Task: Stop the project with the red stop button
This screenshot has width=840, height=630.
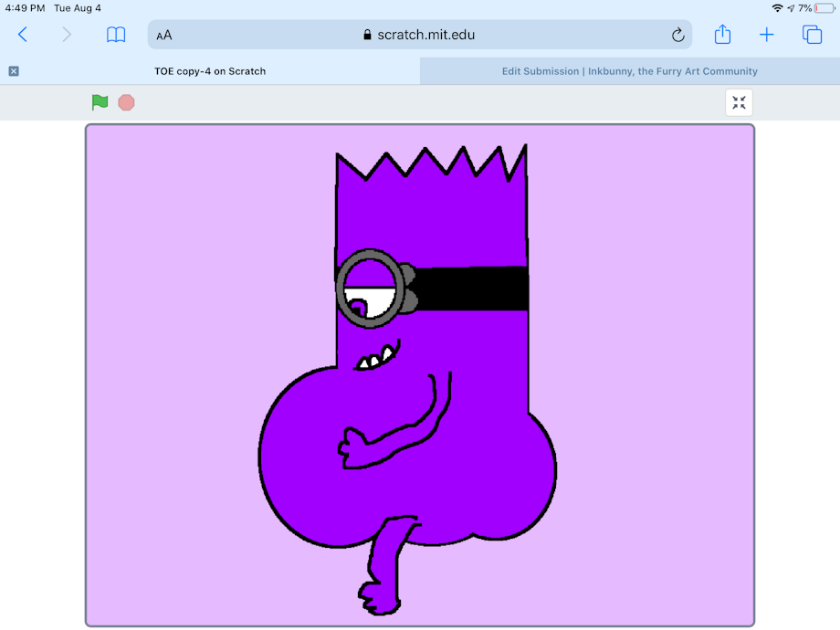Action: pos(126,102)
